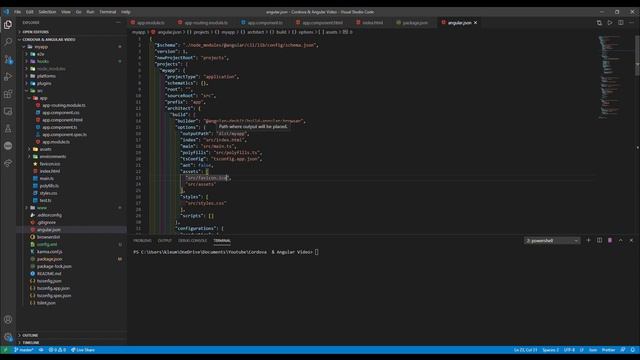Open the Manage gear icon

[8, 337]
